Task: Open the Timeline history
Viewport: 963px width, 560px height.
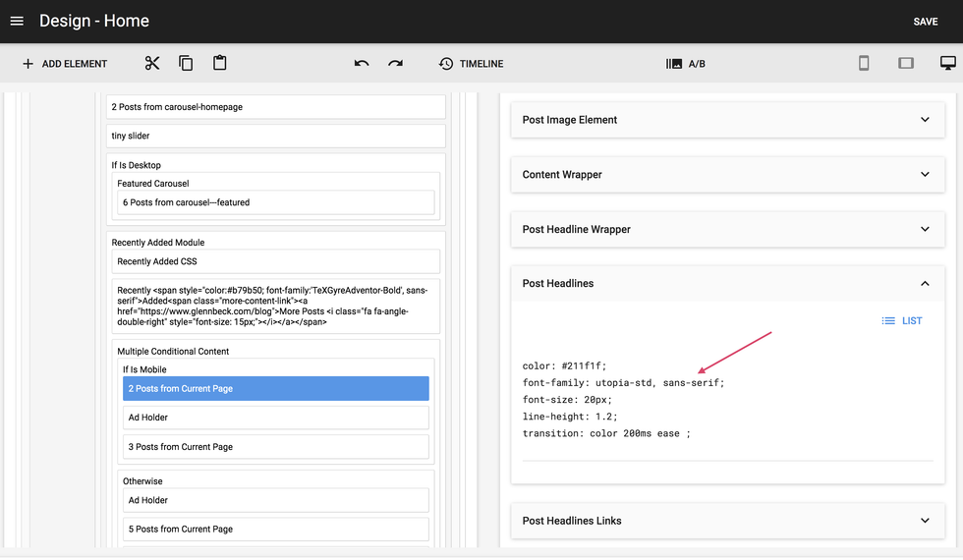Action: [471, 64]
